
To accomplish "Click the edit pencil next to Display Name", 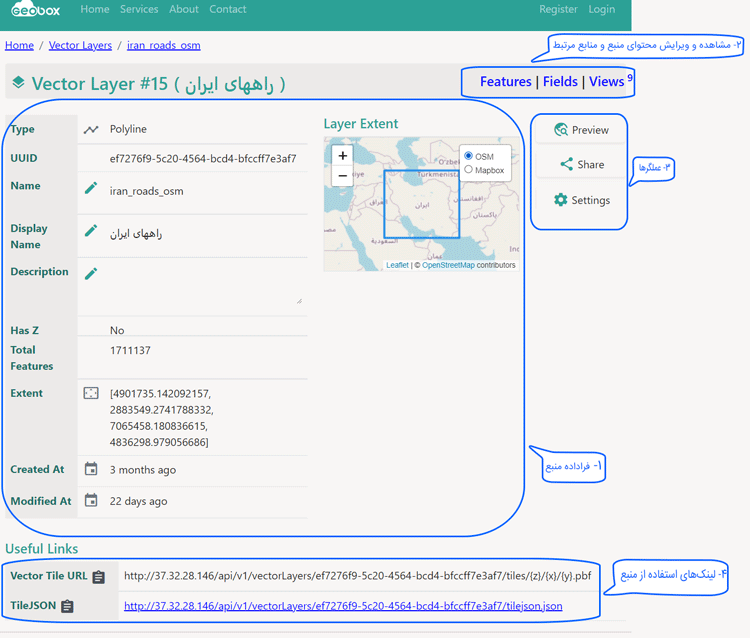I will [x=91, y=231].
